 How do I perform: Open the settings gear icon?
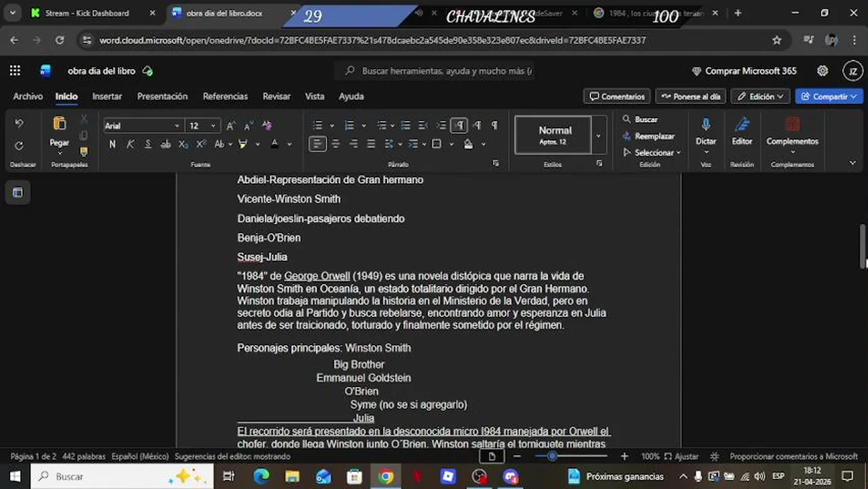click(822, 71)
